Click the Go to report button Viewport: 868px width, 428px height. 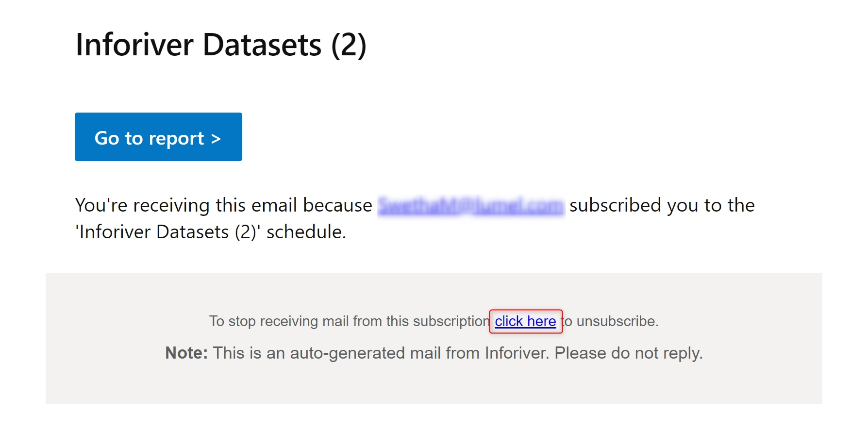click(158, 137)
